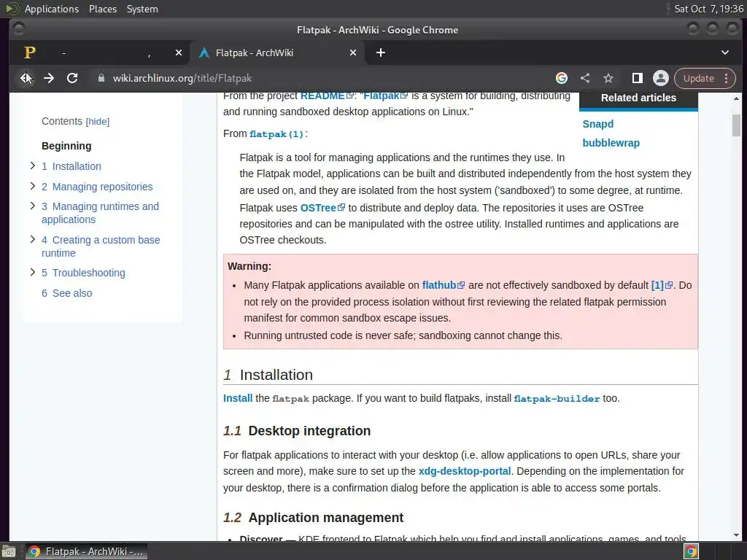Expand the Troubleshooting section chevron

click(x=32, y=273)
